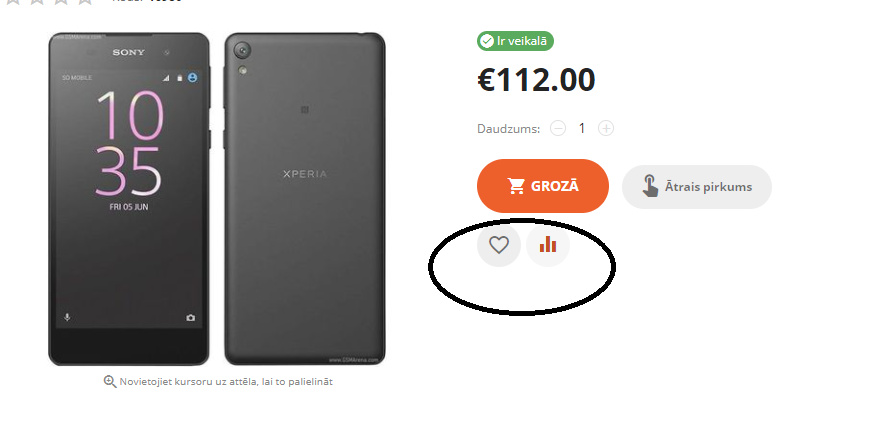Click the hand pointer quick-buy icon
The height and width of the screenshot is (434, 878).
click(650, 186)
